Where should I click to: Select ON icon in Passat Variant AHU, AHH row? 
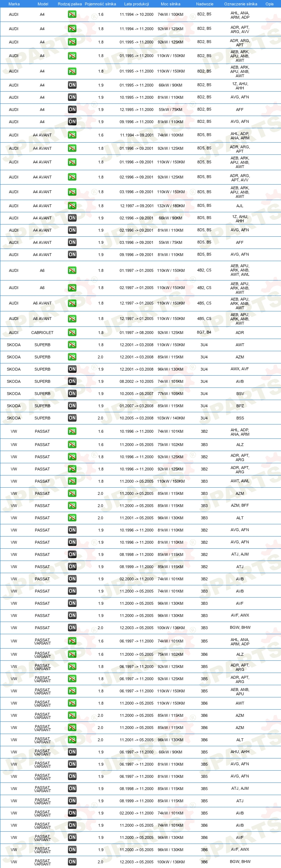(x=72, y=752)
